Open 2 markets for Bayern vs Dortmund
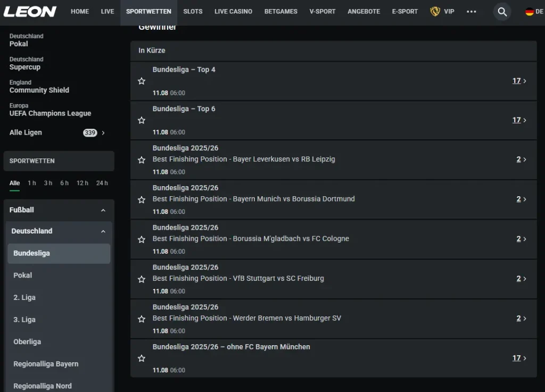The height and width of the screenshot is (392, 545). pos(521,199)
